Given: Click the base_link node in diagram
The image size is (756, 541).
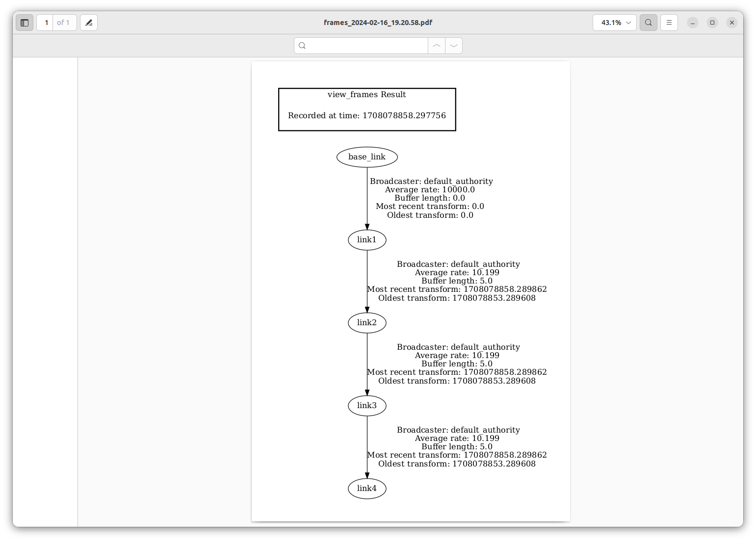Looking at the screenshot, I should point(367,157).
